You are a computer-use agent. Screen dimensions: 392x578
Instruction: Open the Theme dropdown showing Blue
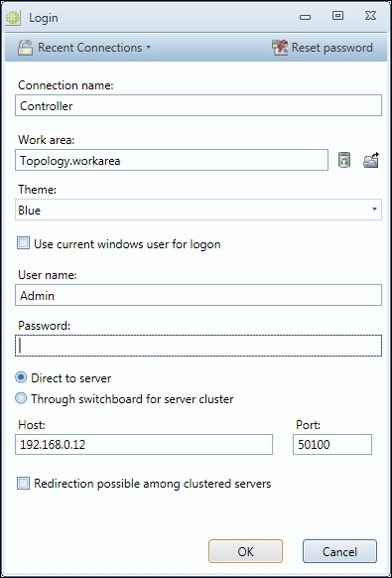(198, 210)
